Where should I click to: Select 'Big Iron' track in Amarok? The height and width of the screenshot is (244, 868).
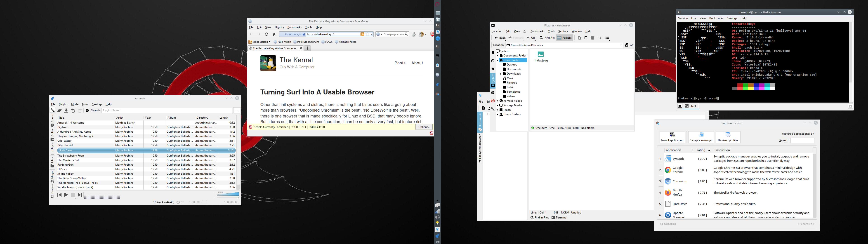(x=146, y=127)
